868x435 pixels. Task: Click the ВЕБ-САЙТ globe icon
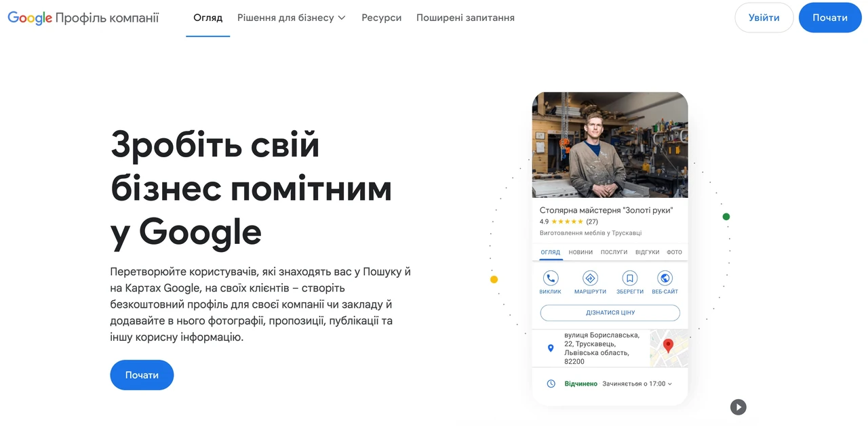click(665, 278)
